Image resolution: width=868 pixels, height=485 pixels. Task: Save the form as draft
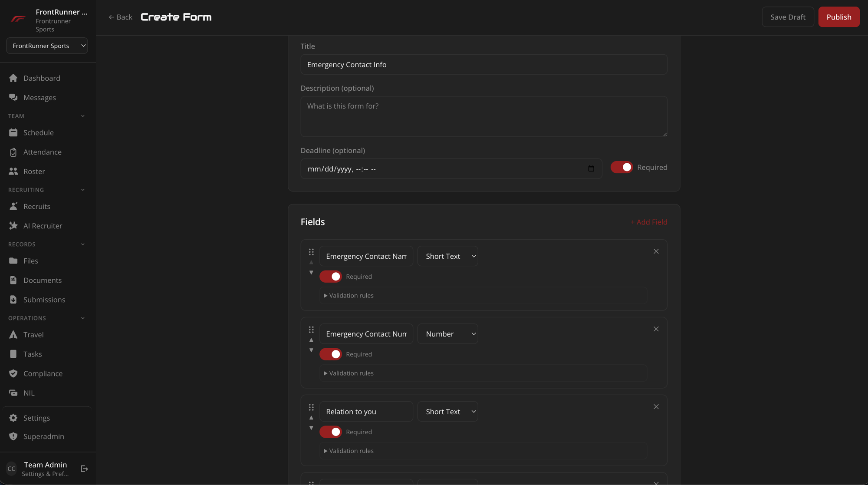pos(788,17)
